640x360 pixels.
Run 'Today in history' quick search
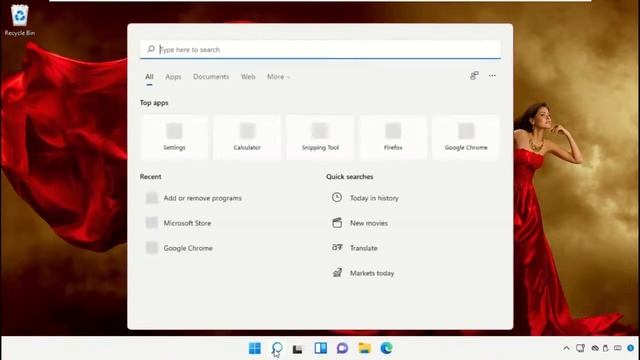coord(365,198)
